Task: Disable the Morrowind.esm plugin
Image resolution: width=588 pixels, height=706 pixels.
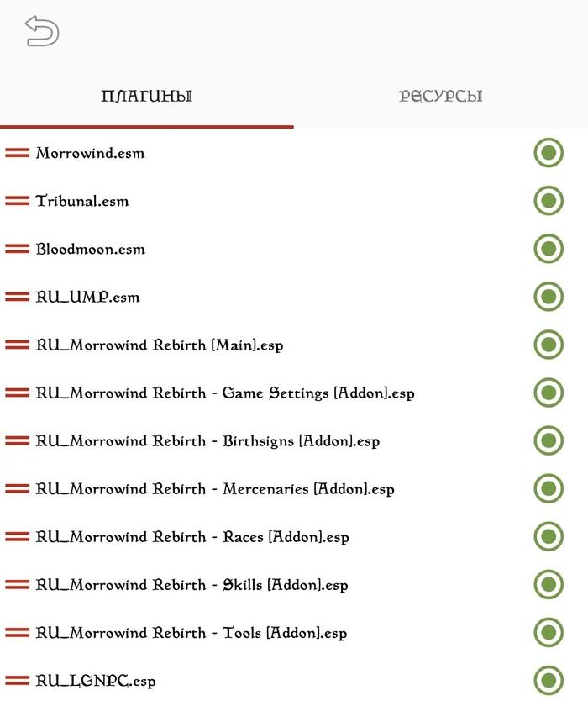Action: coord(549,153)
